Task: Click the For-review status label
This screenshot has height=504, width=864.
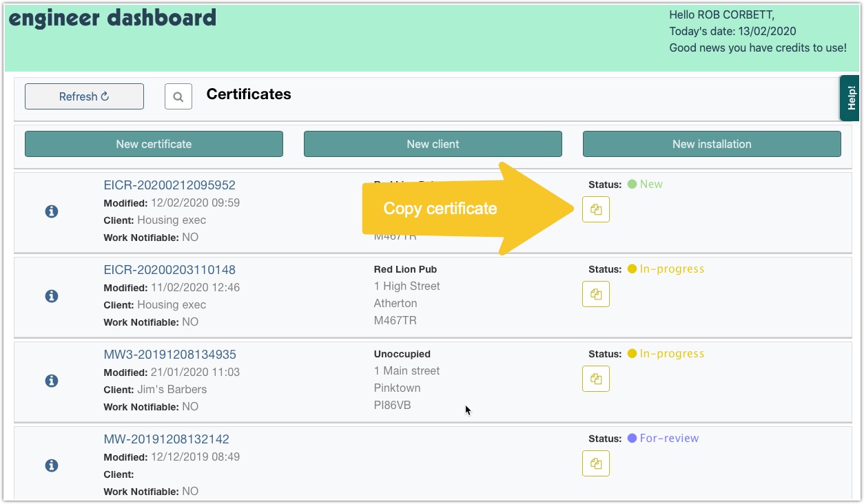Action: click(668, 438)
